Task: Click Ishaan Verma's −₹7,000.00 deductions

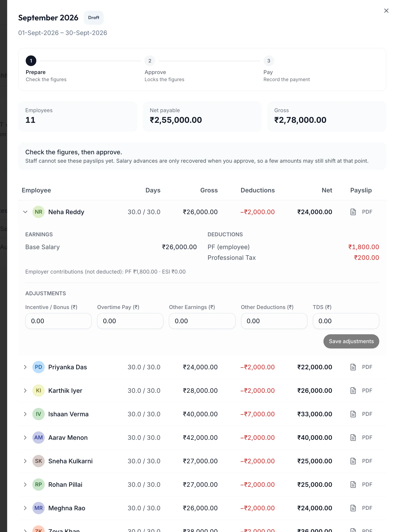Action: click(x=257, y=414)
